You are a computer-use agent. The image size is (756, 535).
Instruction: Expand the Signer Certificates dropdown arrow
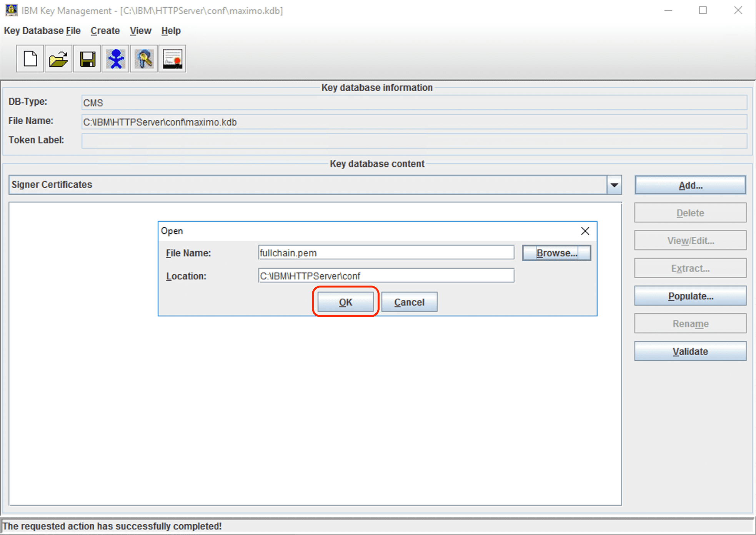(614, 185)
